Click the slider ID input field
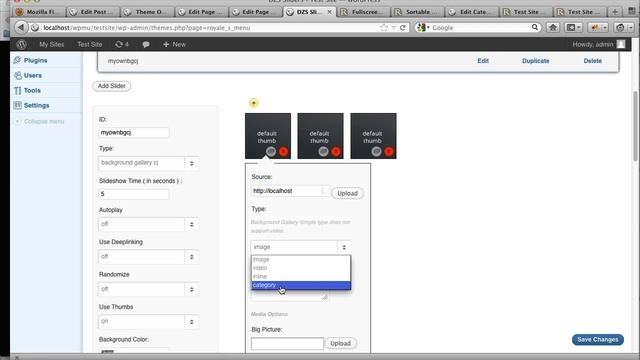The image size is (640, 360). (x=134, y=133)
